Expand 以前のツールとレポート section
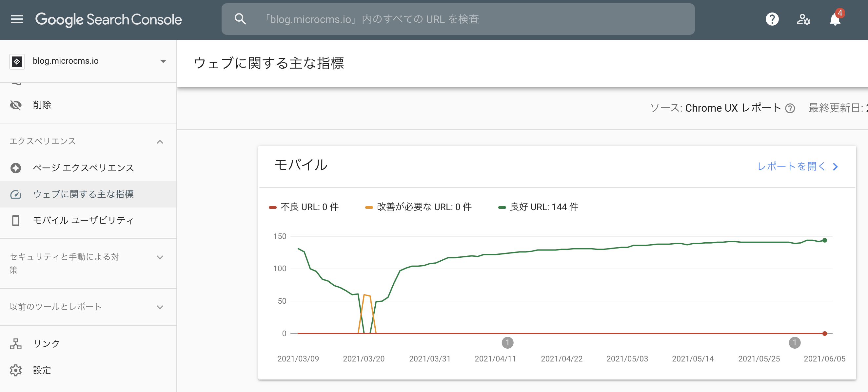Viewport: 868px width, 392px height. point(160,307)
